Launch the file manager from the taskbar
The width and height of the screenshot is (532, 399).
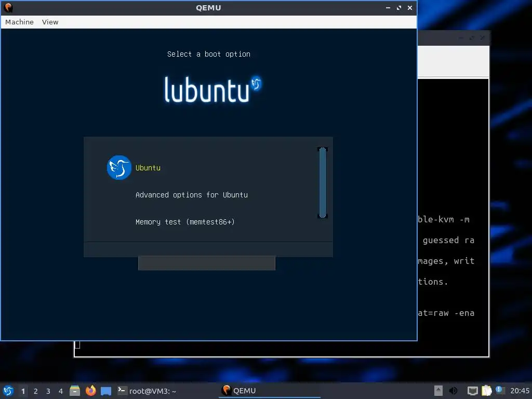click(75, 391)
